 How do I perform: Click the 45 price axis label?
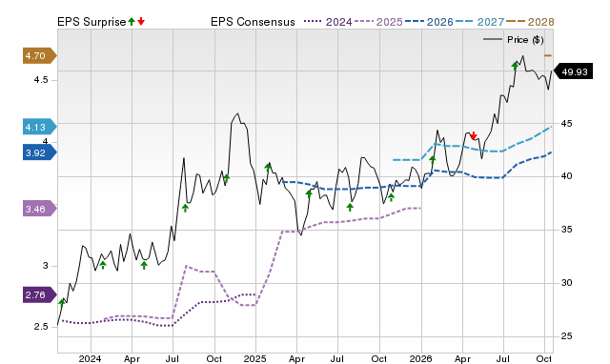(x=566, y=124)
